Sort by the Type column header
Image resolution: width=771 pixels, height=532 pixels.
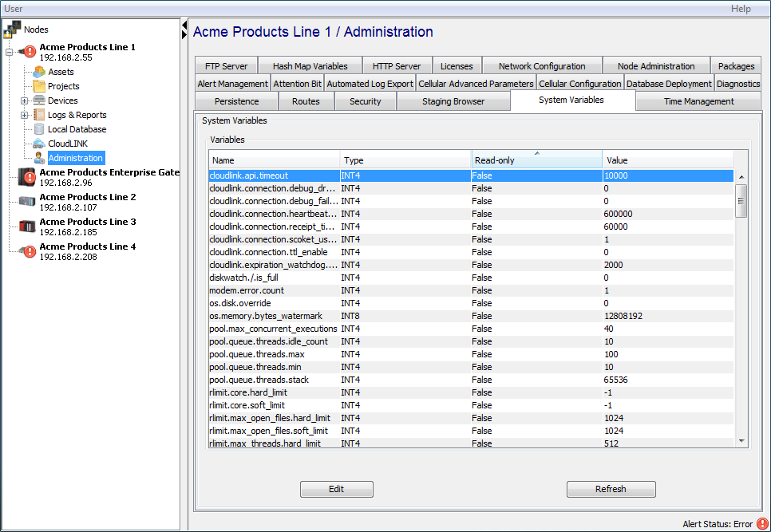[x=405, y=160]
